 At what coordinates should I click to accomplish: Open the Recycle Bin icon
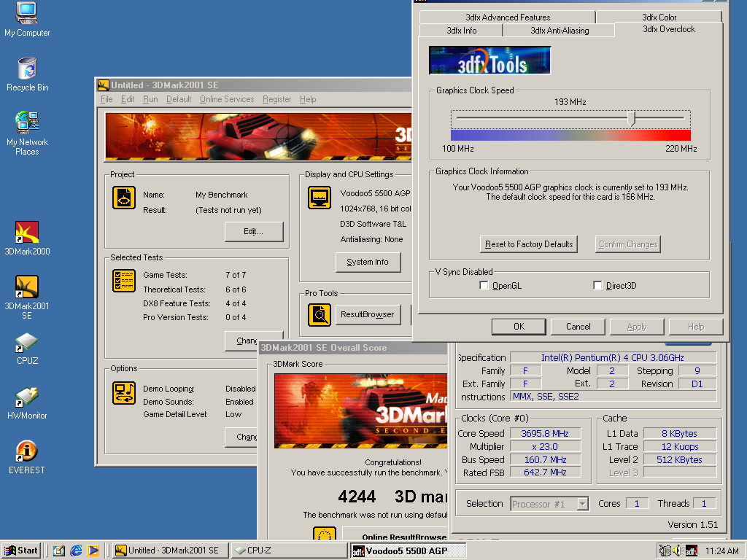pos(27,74)
